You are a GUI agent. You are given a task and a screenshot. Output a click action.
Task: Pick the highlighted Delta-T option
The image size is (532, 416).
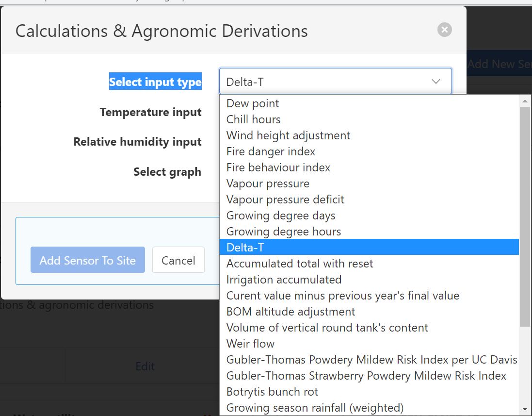pyautogui.click(x=245, y=248)
